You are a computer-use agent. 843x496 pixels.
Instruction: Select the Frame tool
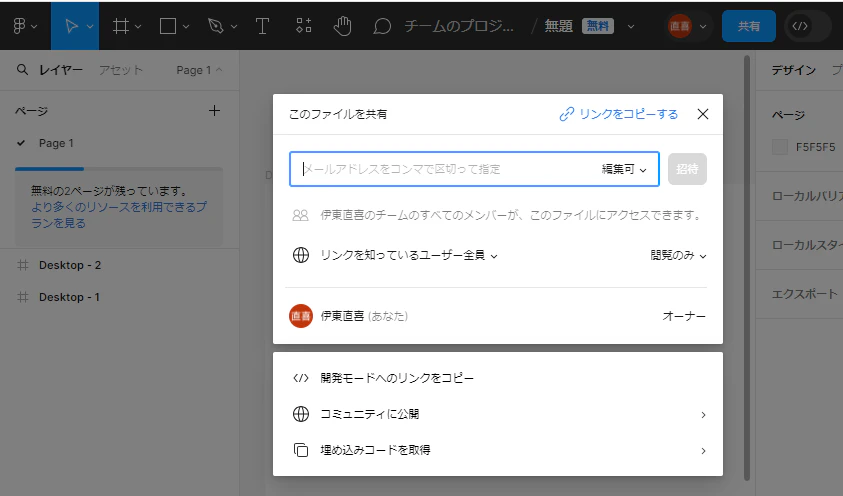[120, 26]
